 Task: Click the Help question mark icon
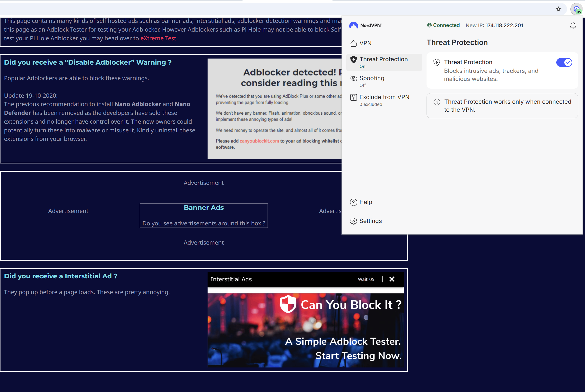coord(353,202)
